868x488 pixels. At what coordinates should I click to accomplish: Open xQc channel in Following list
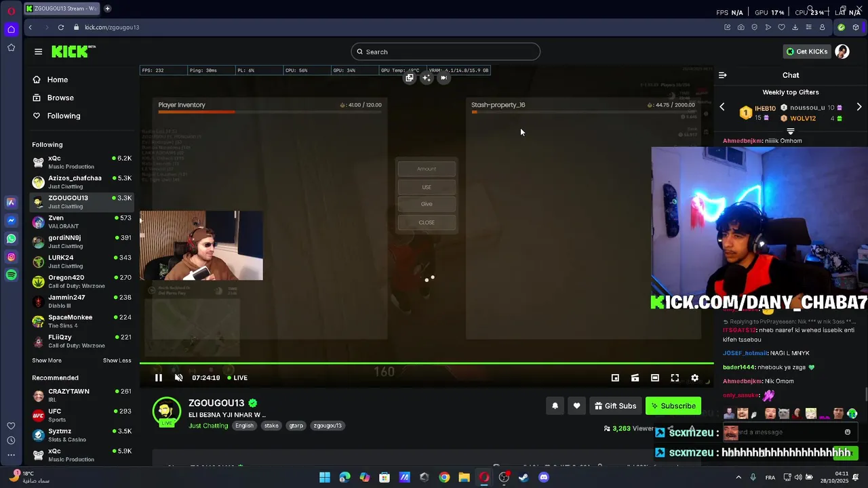(x=81, y=163)
